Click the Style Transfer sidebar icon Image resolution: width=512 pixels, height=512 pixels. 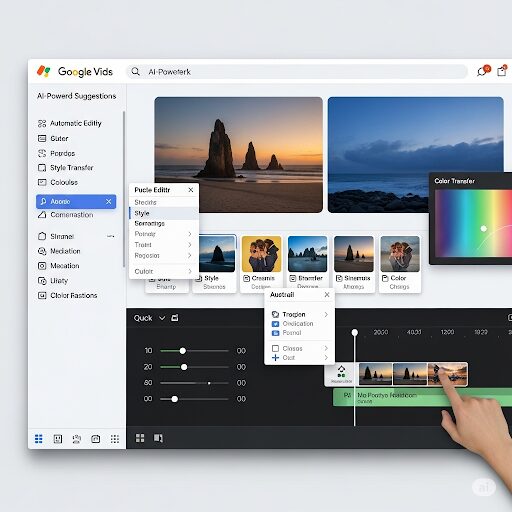42,168
